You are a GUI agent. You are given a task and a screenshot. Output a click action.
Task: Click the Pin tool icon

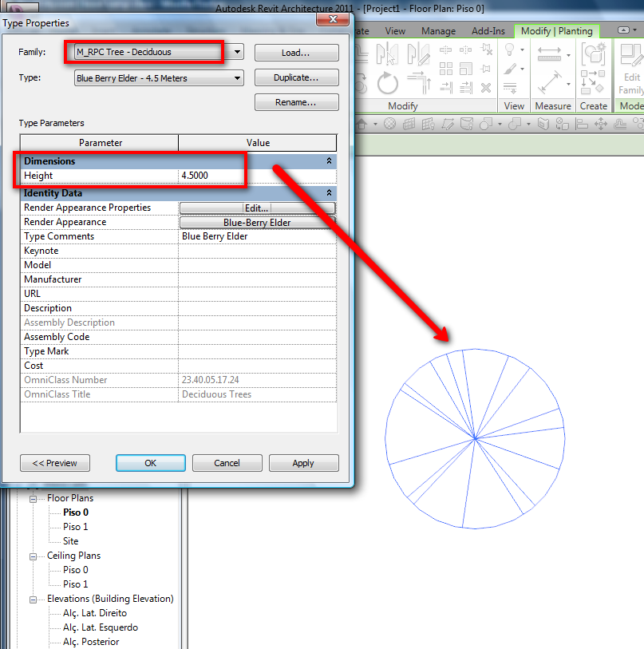486,69
